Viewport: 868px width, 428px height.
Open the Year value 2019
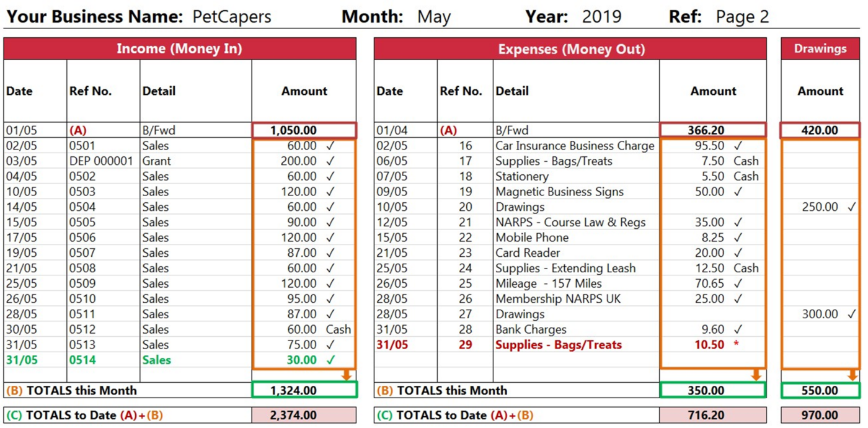click(601, 17)
